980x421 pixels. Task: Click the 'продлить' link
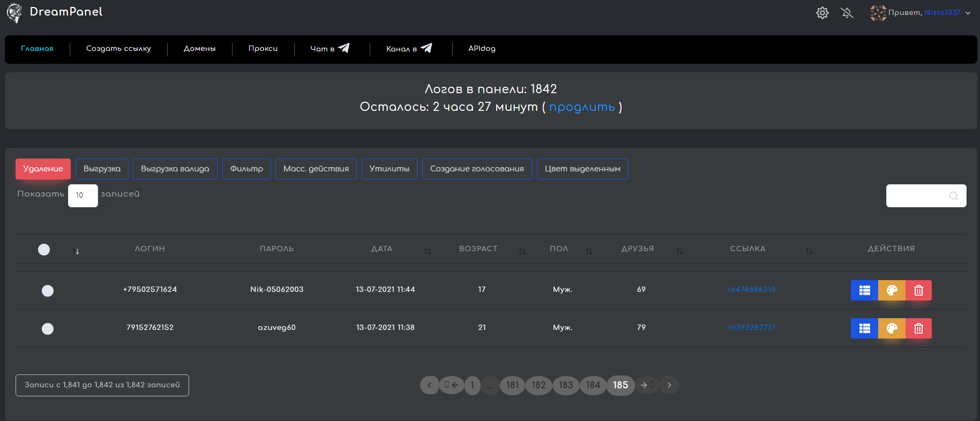582,107
